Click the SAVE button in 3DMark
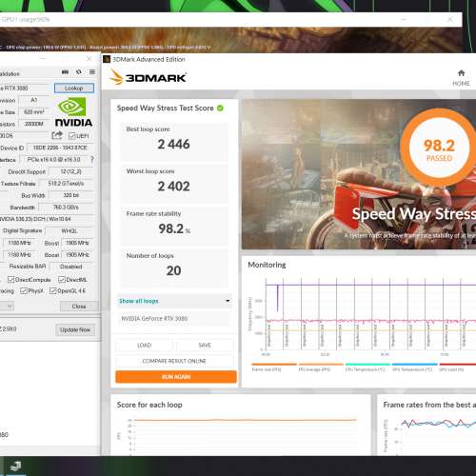The width and height of the screenshot is (476, 476). tap(205, 346)
